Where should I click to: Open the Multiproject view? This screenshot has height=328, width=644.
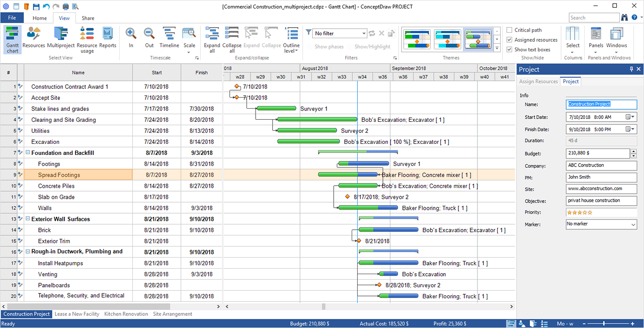[x=61, y=38]
